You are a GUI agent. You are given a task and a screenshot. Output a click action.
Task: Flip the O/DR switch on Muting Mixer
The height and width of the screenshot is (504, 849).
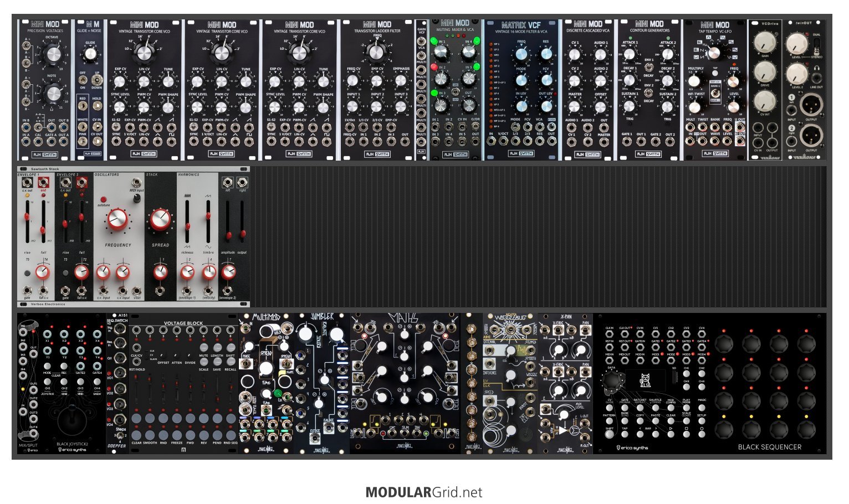click(475, 127)
